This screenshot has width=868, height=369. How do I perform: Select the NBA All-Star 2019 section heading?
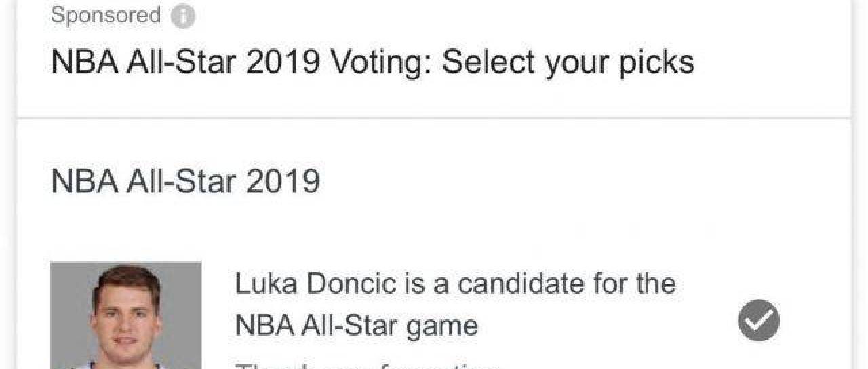coord(185,181)
